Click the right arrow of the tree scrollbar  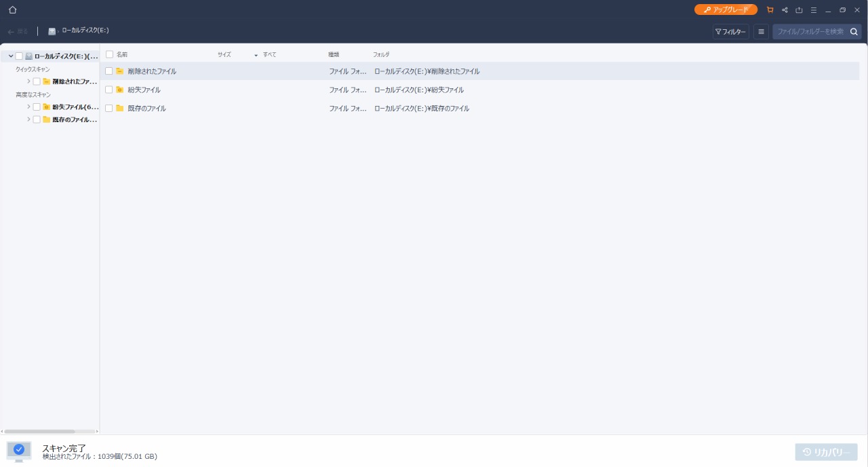point(97,431)
